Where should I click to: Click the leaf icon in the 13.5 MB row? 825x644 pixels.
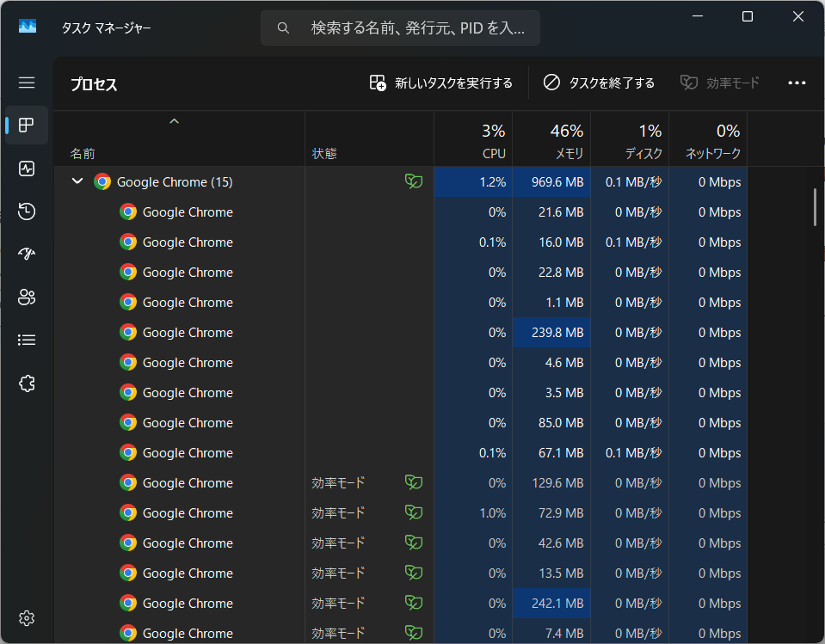coord(414,572)
